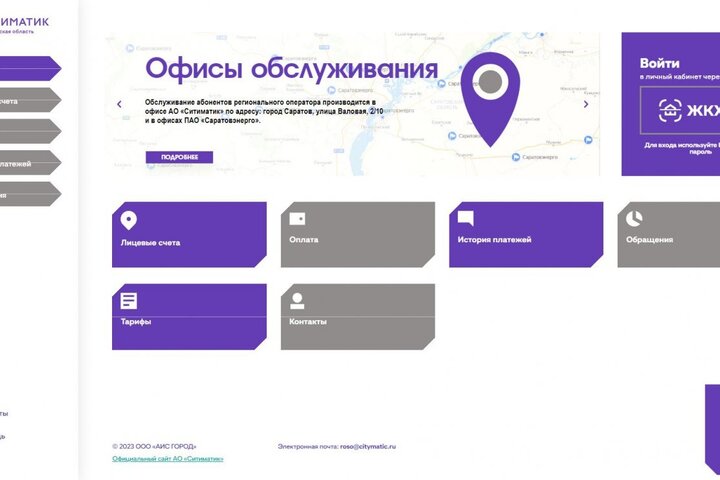Open the История платежей tile label
This screenshot has height=480, width=720.
494,240
